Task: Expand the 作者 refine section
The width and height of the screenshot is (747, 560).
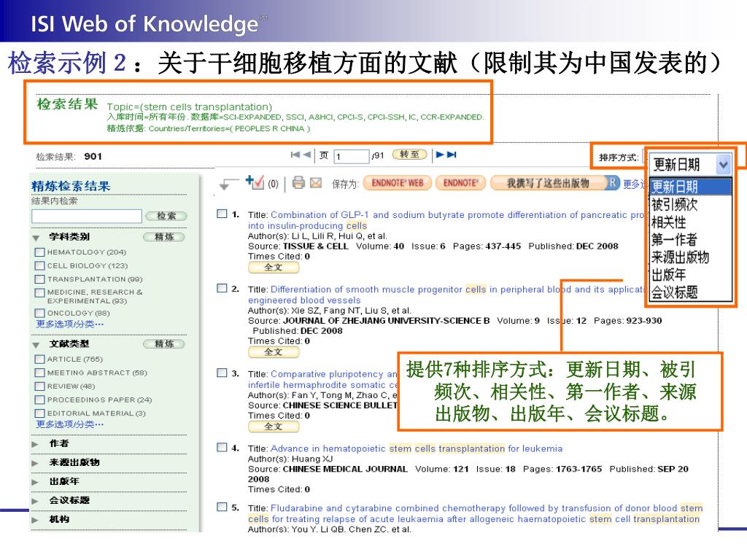Action: click(35, 444)
